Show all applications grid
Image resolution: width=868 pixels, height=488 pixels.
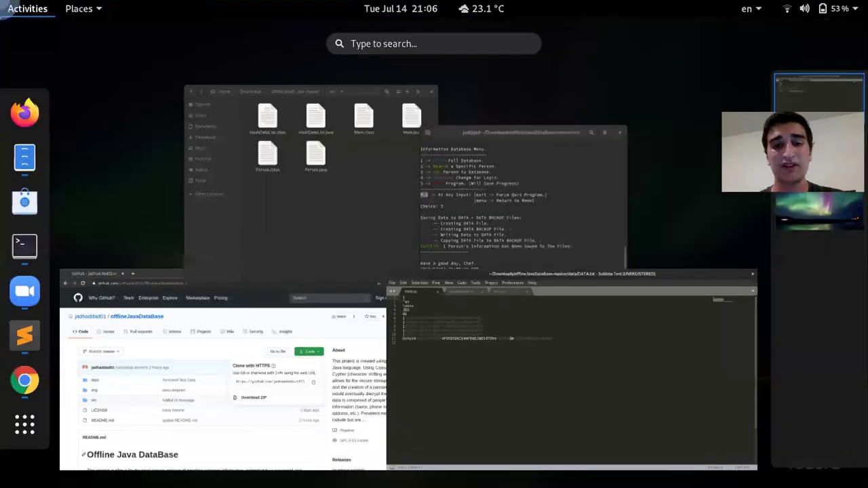(24, 425)
